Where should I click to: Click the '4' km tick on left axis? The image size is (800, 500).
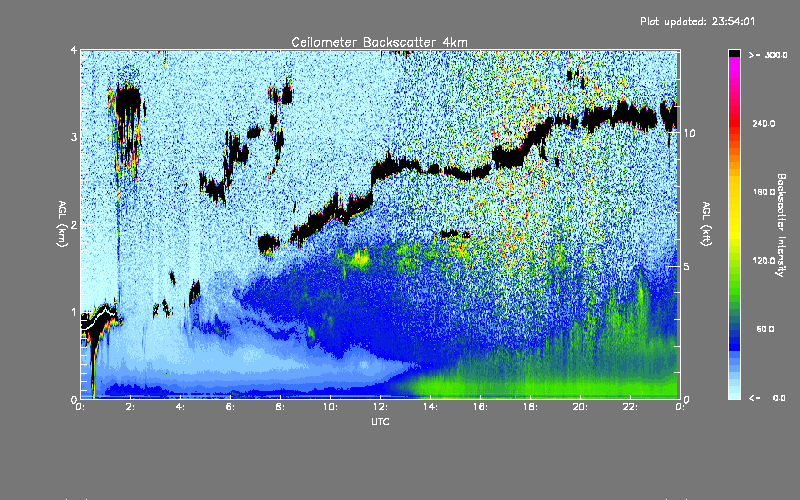[x=74, y=51]
